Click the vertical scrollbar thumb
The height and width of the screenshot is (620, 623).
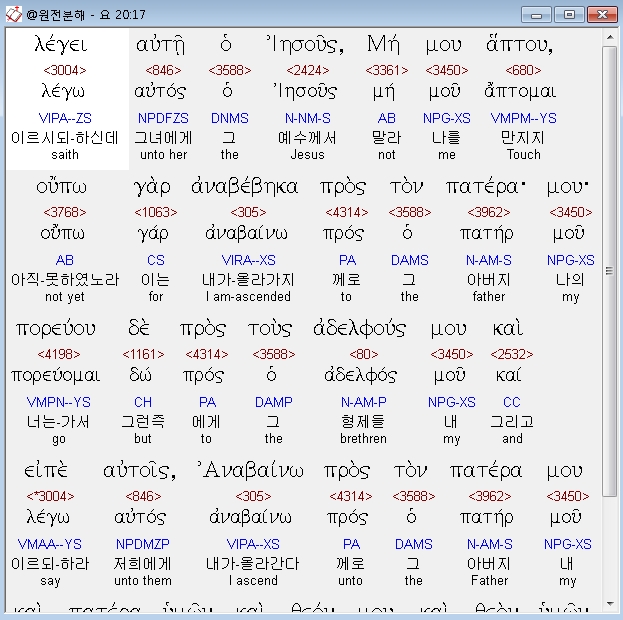(x=609, y=271)
